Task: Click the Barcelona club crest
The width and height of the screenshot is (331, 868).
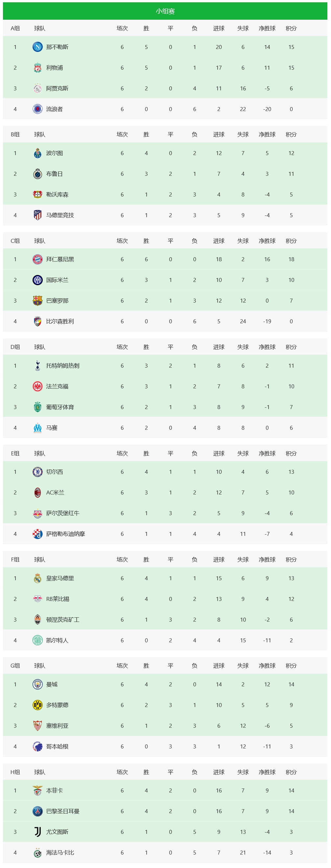Action: pos(37,301)
